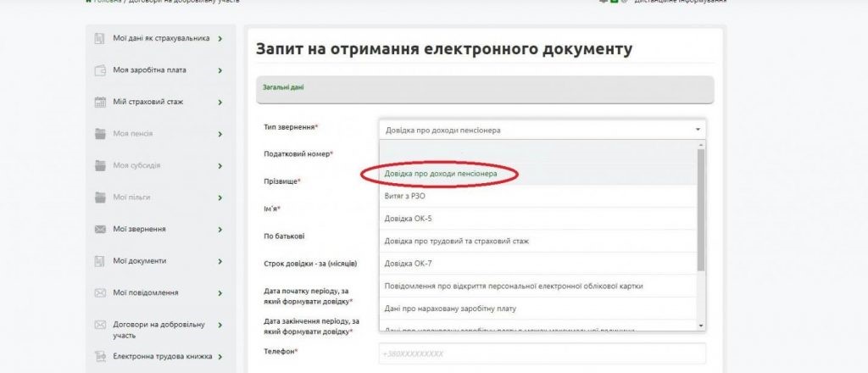The height and width of the screenshot is (373, 868).
Task: Click the folder icon next to Моя пенсія
Action: point(98,133)
